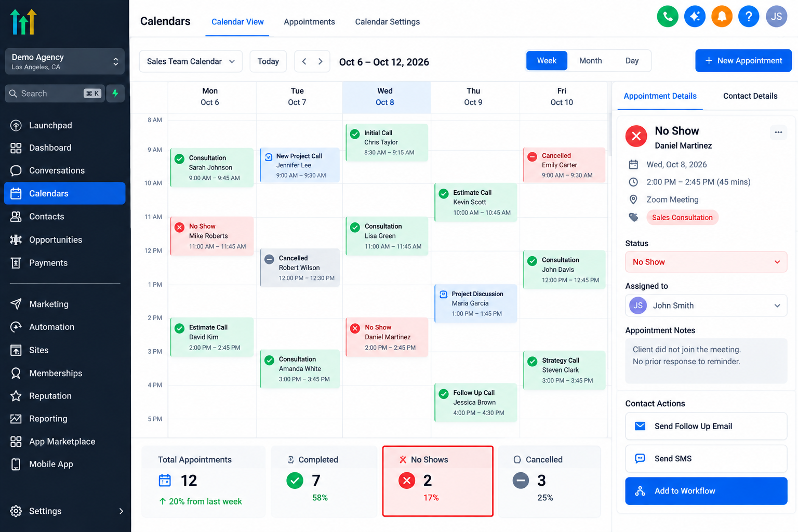Switch calendar to Day view
Image resolution: width=798 pixels, height=532 pixels.
click(632, 61)
